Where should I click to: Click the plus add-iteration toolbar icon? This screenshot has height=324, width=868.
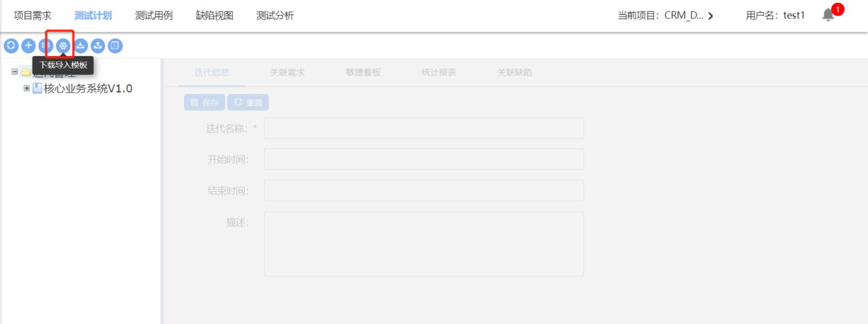[29, 46]
